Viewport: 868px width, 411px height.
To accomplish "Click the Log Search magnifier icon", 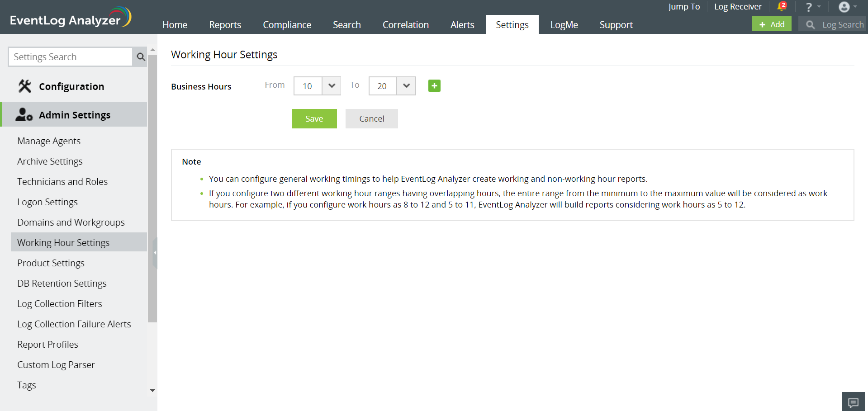I will coord(810,25).
